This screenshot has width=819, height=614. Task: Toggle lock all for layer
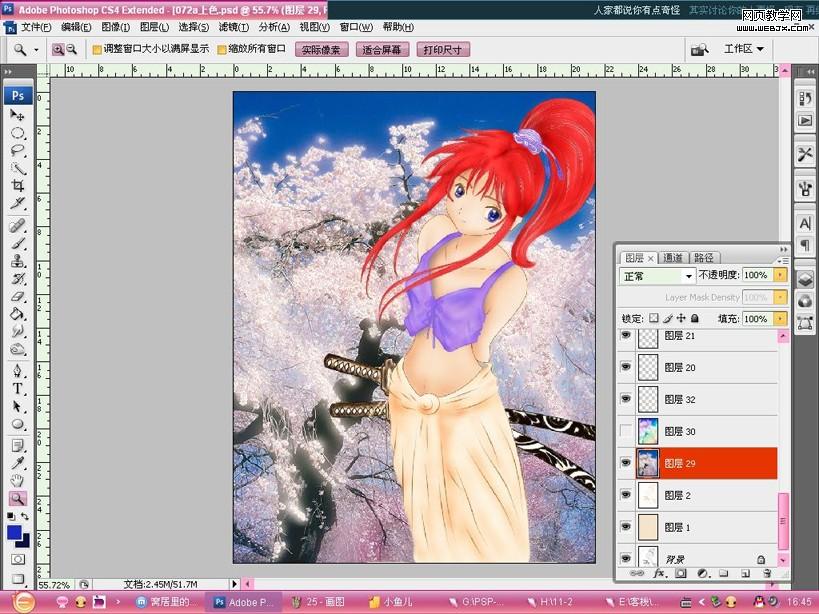click(x=695, y=318)
